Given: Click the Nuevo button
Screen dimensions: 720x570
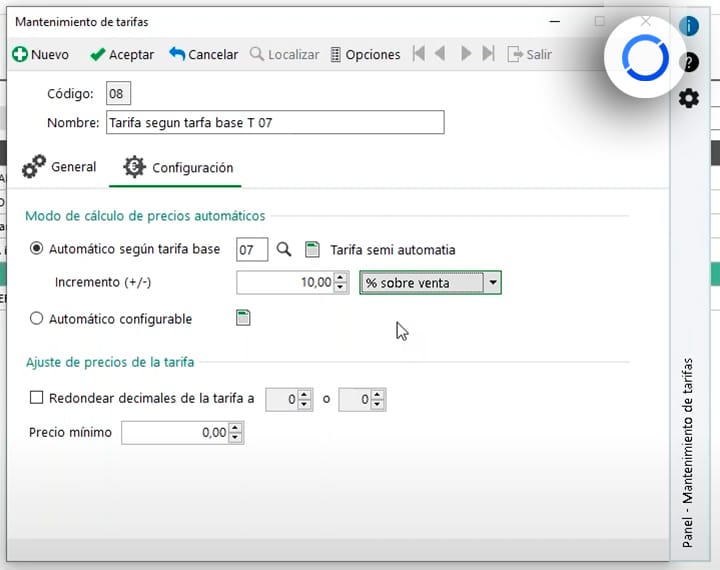Looking at the screenshot, I should pyautogui.click(x=40, y=54).
